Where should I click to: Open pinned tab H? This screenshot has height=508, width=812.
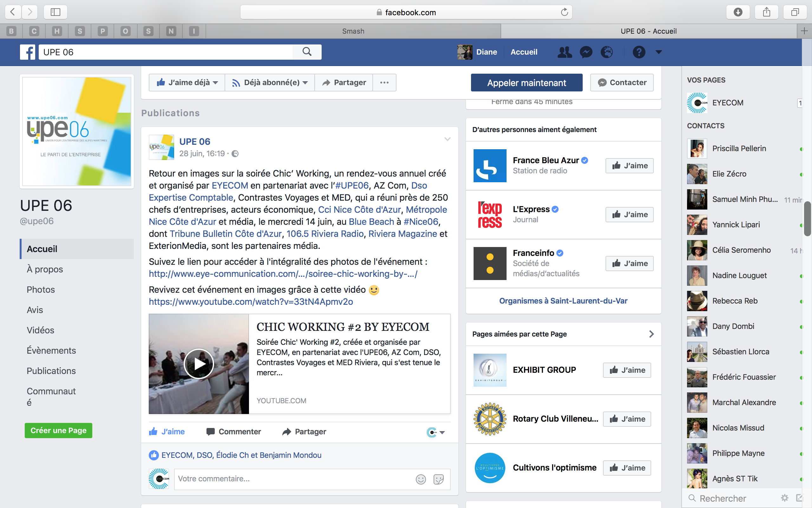tap(57, 31)
